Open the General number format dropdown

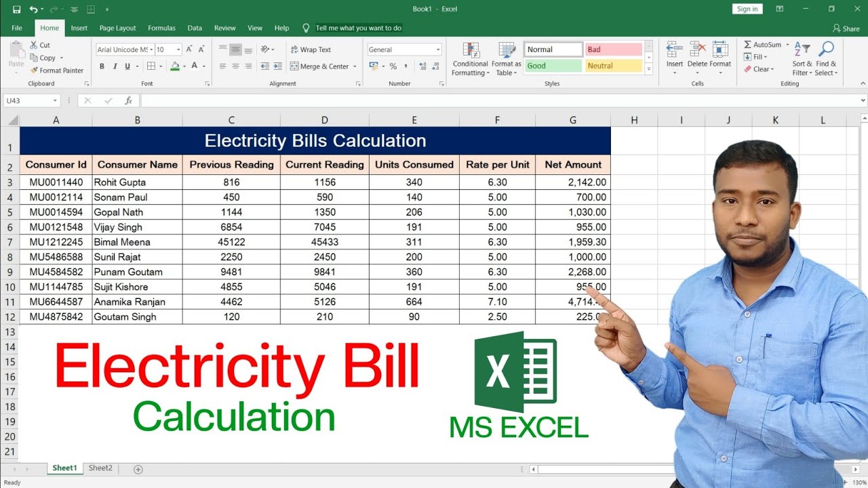point(438,49)
